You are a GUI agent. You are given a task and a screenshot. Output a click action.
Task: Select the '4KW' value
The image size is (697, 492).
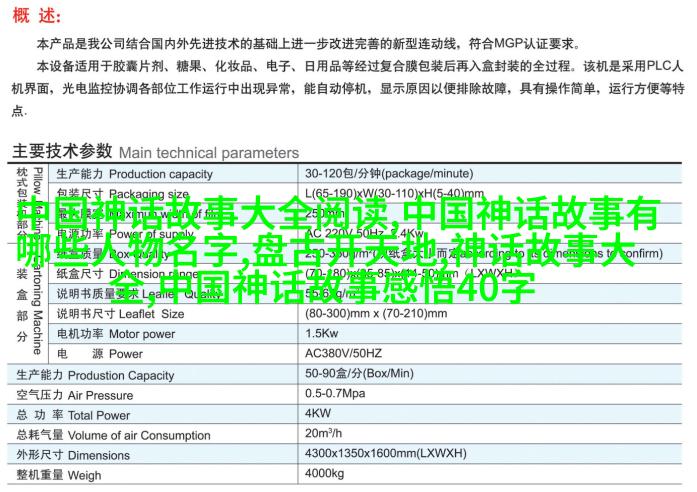tap(318, 413)
